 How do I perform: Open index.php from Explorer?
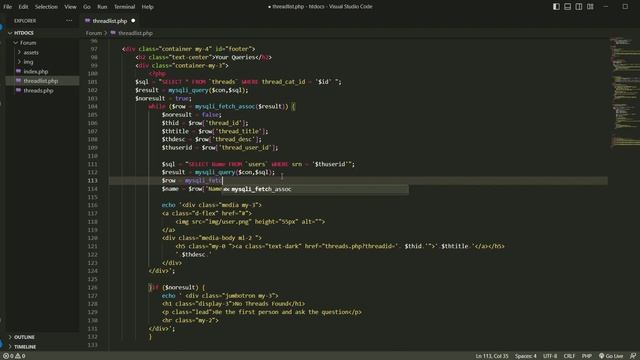[36, 71]
